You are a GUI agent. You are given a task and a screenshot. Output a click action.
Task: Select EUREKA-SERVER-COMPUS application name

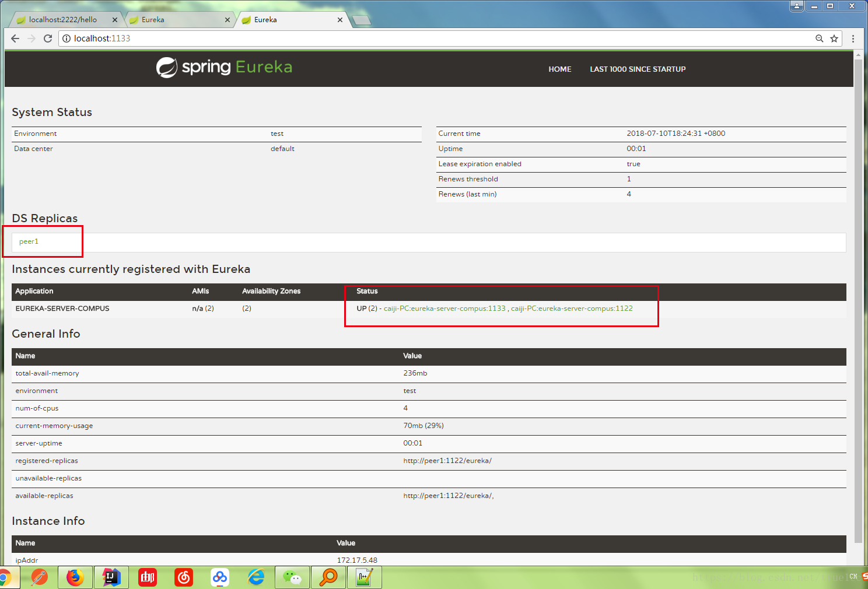(x=62, y=308)
